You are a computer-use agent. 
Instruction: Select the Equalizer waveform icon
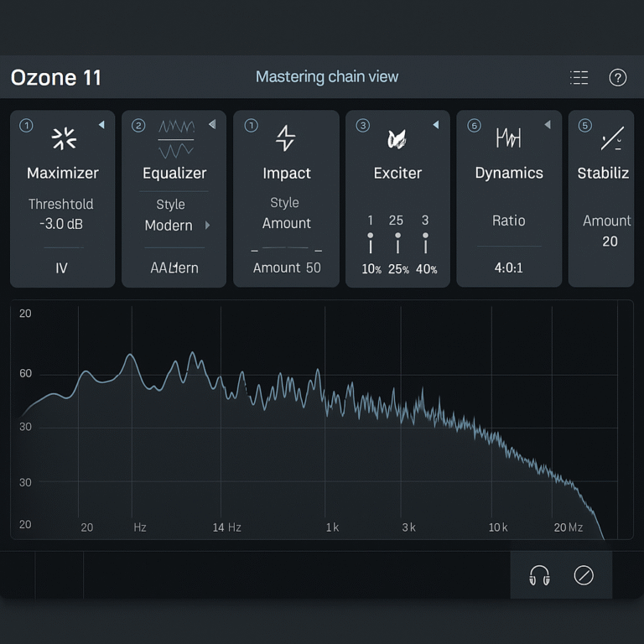[176, 139]
